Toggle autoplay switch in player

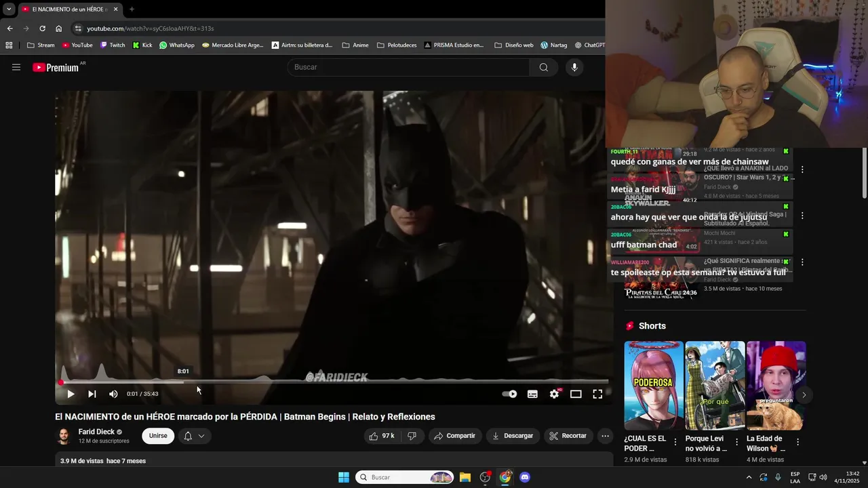(x=509, y=394)
